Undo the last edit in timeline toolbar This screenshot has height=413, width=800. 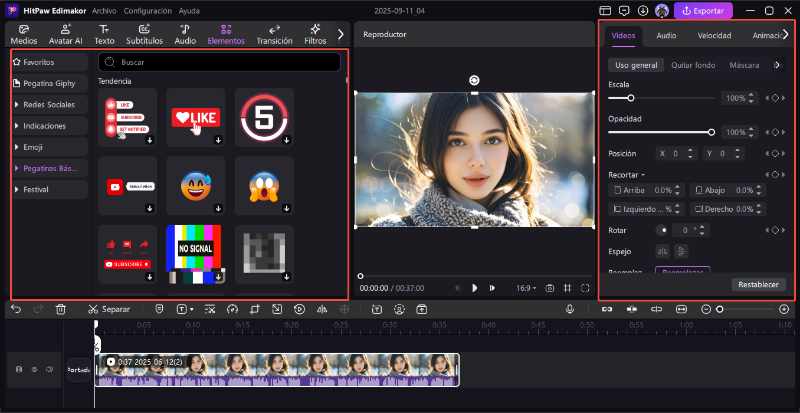point(16,309)
